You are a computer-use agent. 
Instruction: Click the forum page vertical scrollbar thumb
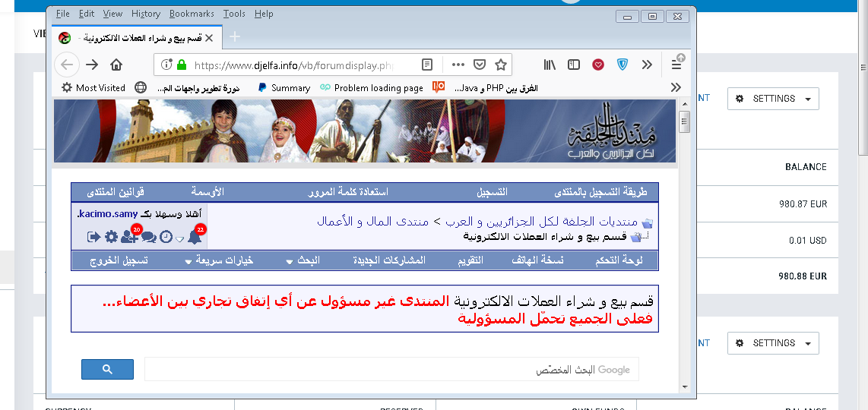685,121
